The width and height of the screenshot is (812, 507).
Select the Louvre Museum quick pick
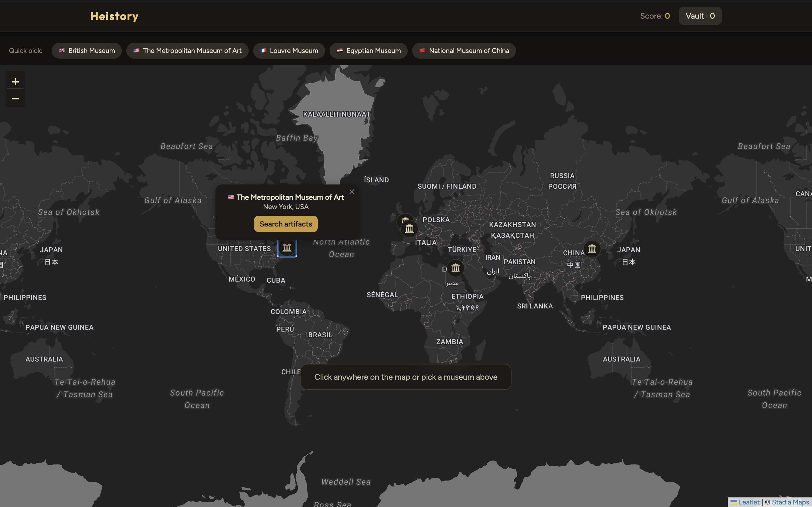289,51
